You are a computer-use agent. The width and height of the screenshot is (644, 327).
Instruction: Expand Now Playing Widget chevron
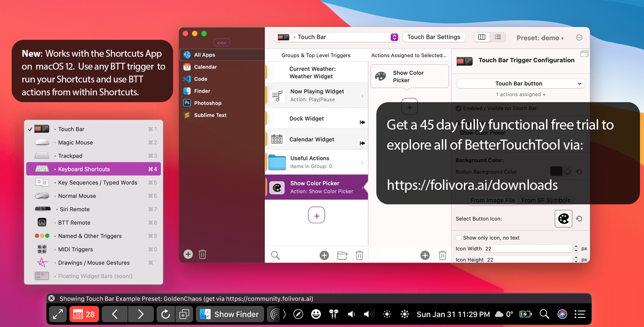pyautogui.click(x=362, y=96)
